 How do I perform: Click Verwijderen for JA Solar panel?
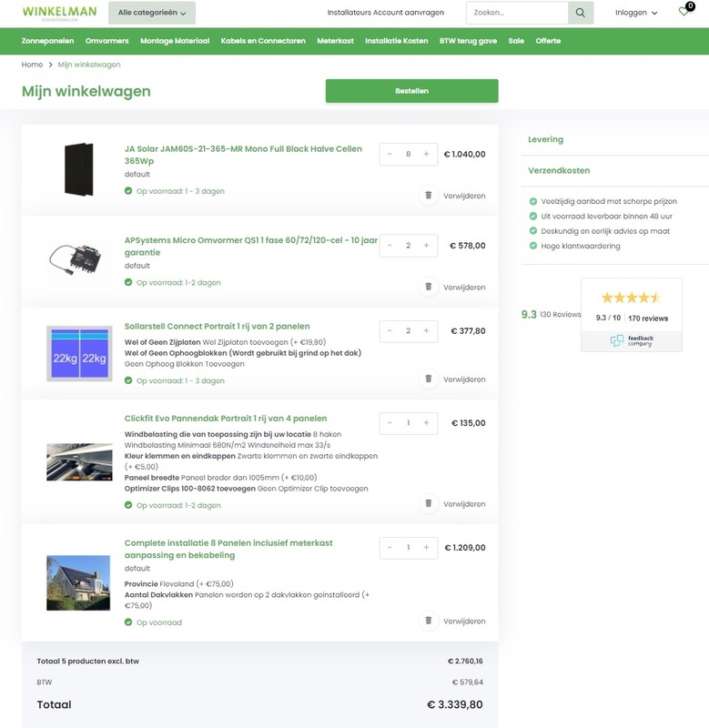(x=464, y=196)
